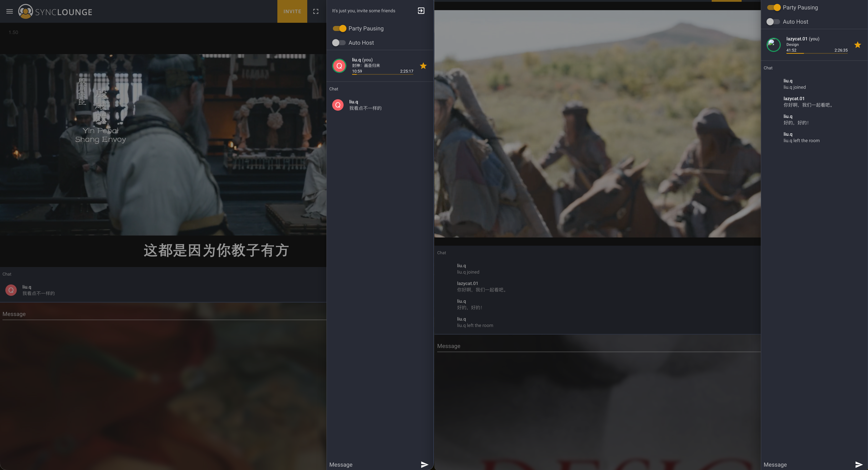
Task: Click "liu.q left the room" in right sidebar chat
Action: coord(802,141)
